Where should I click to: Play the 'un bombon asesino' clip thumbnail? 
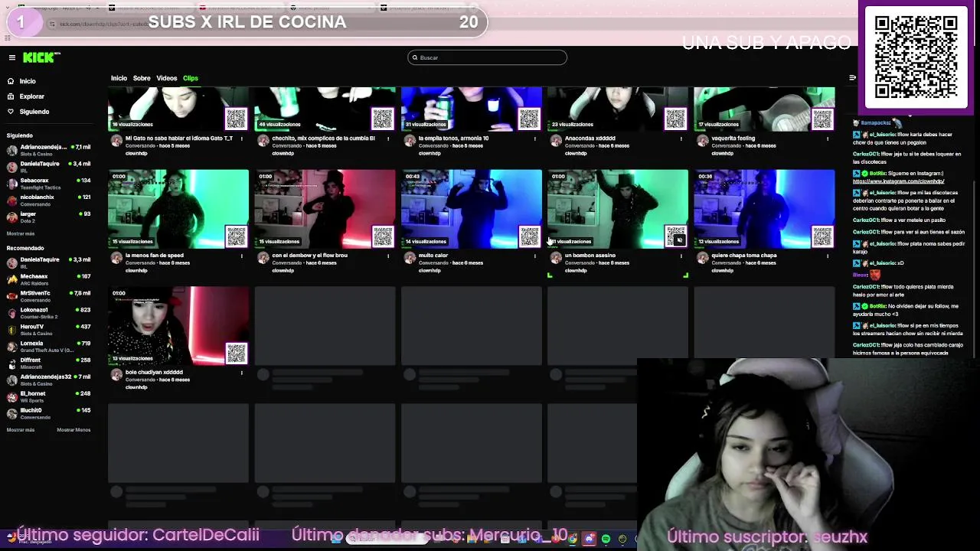[618, 209]
